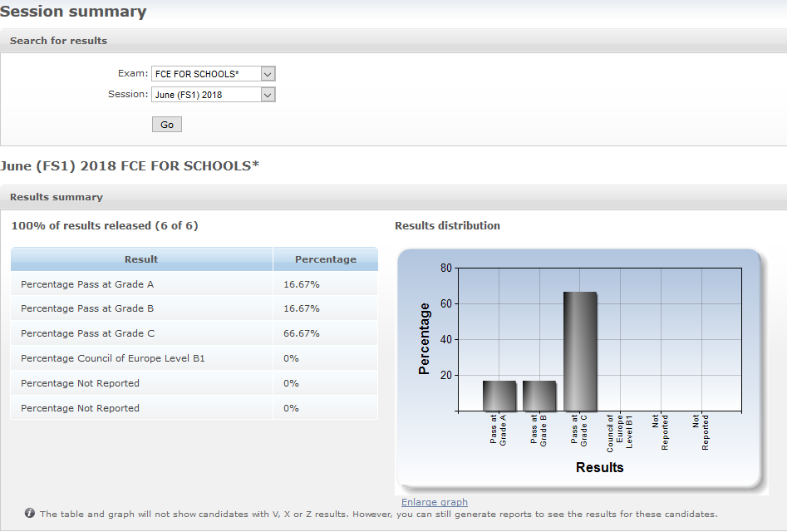Open the Session dropdown

214,95
